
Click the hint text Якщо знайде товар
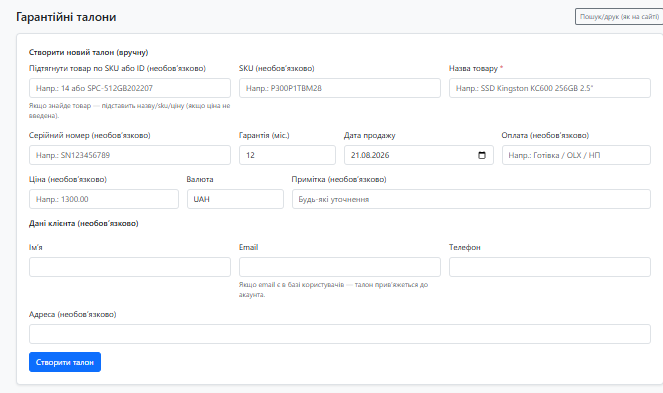point(129,110)
